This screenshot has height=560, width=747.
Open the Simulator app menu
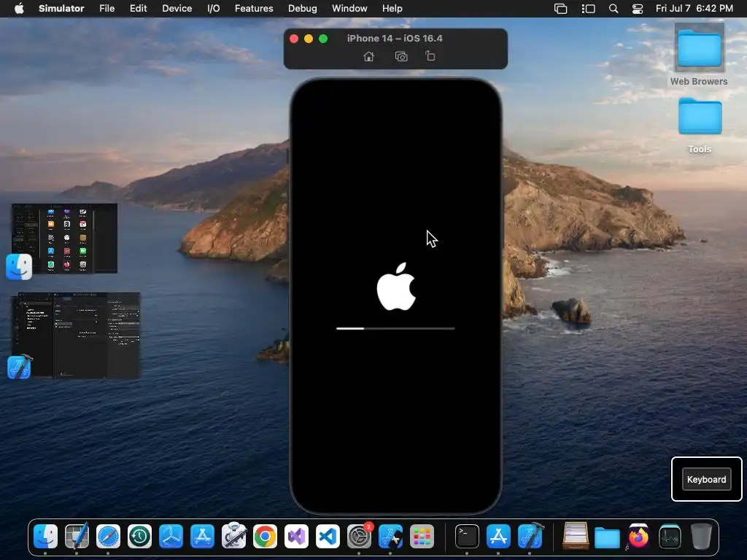click(x=61, y=9)
